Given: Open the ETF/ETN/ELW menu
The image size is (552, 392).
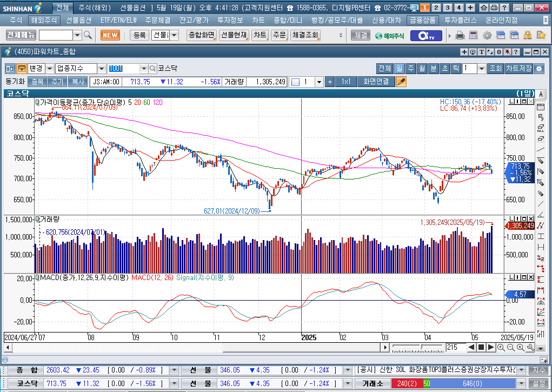Looking at the screenshot, I should point(118,21).
